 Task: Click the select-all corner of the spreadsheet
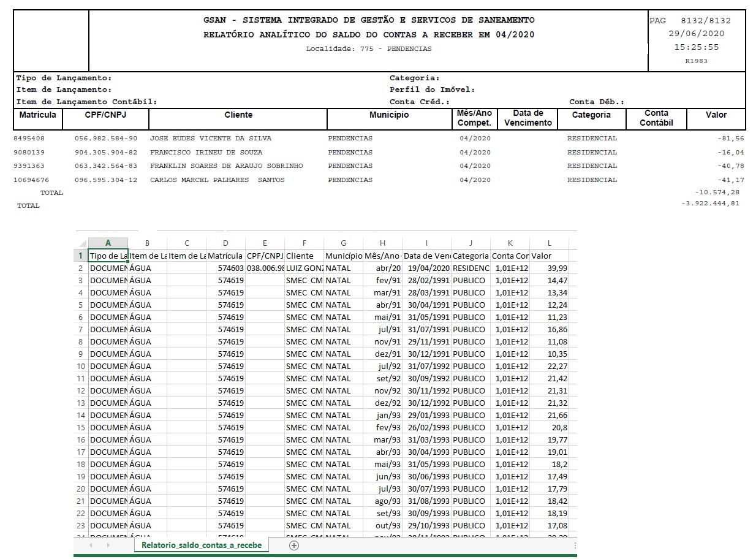[x=81, y=243]
